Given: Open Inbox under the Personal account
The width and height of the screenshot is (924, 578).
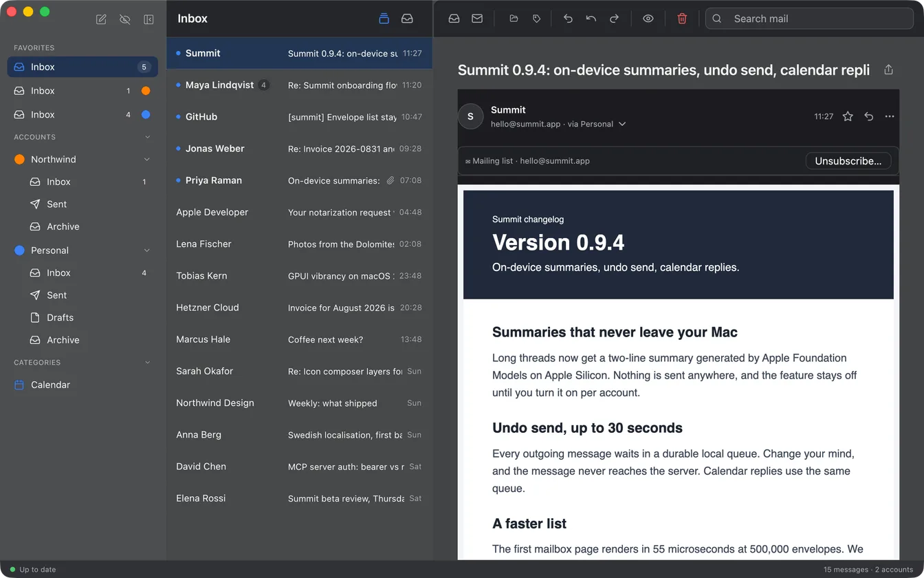Looking at the screenshot, I should (82, 273).
